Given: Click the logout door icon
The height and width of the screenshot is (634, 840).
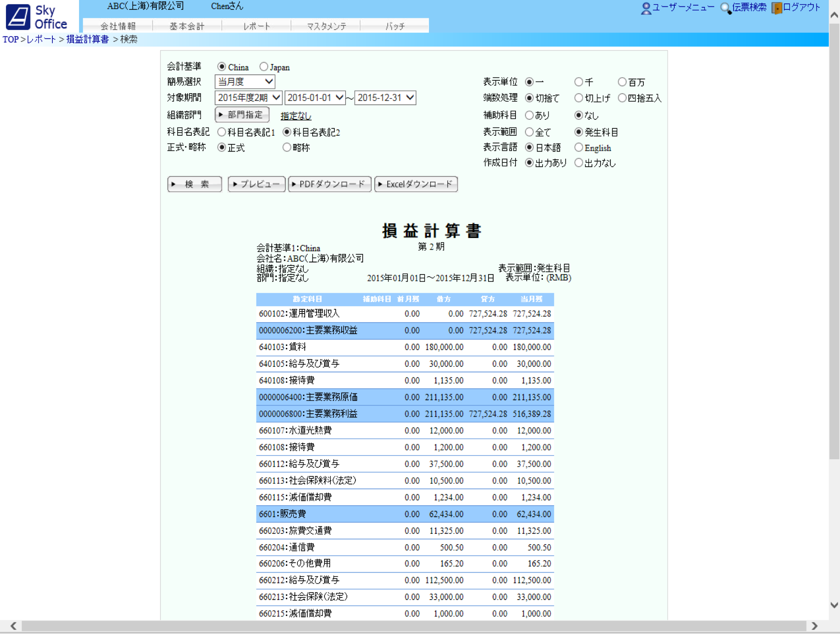Looking at the screenshot, I should click(x=776, y=8).
